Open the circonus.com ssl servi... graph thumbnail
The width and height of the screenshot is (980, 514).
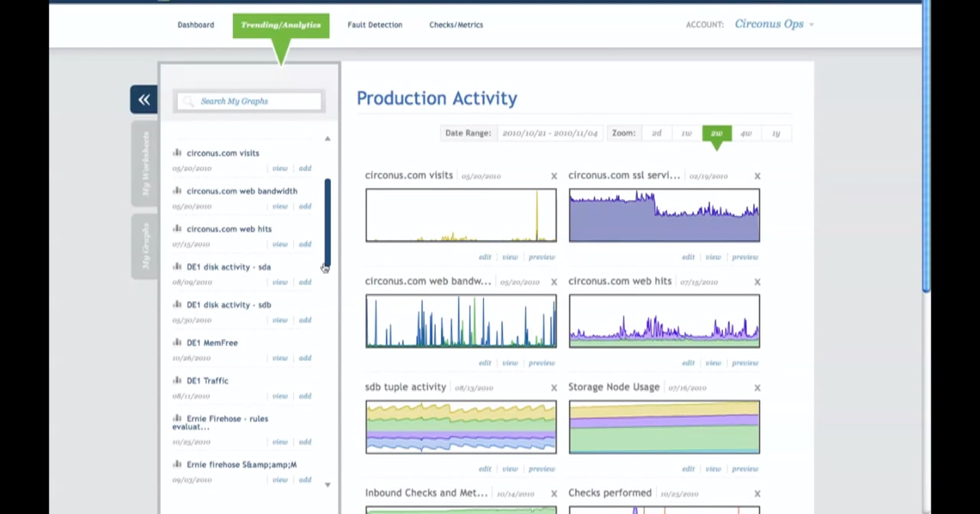(x=665, y=215)
